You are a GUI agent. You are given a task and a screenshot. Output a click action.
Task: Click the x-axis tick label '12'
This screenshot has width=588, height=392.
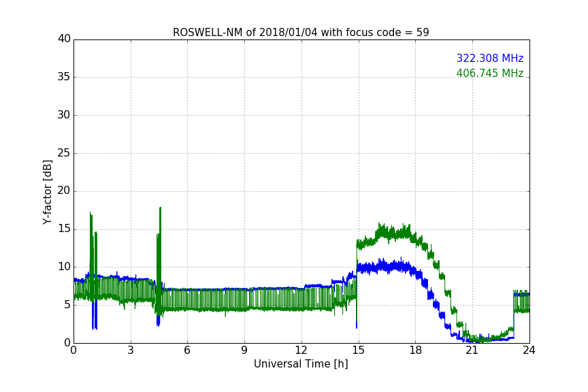coord(301,350)
